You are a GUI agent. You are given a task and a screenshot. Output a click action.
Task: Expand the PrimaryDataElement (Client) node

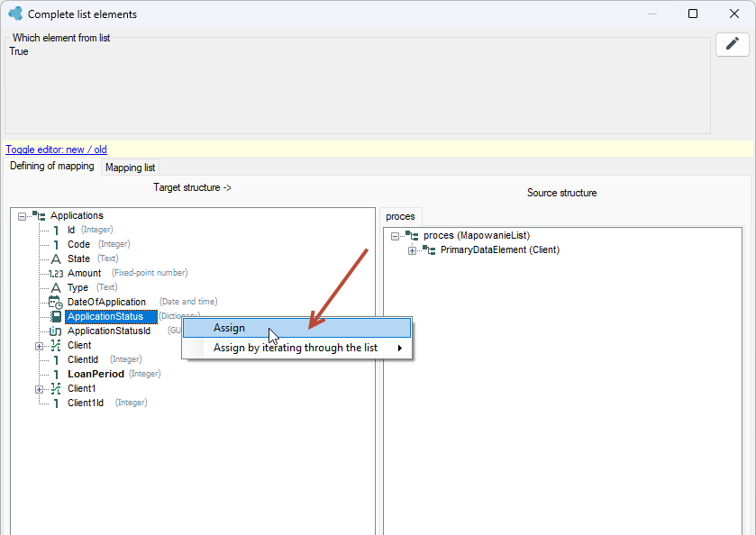pos(412,250)
